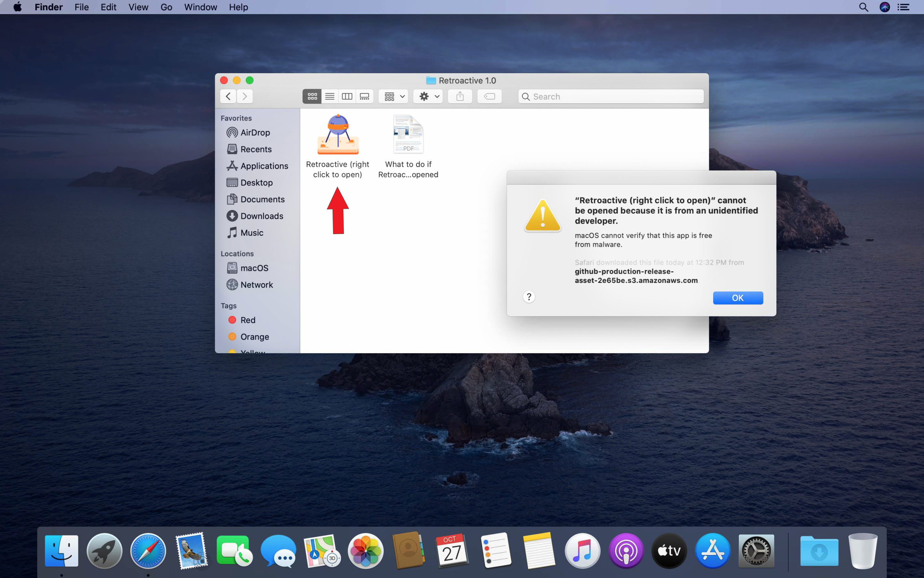Screen dimensions: 924x578
Task: Open the View menu
Action: [138, 7]
